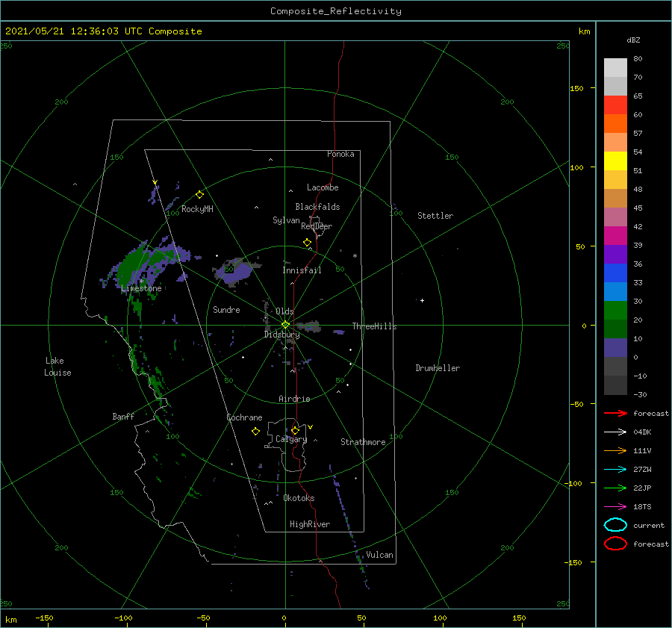Click the Vulcan label
This screenshot has width=672, height=628.
click(x=379, y=555)
